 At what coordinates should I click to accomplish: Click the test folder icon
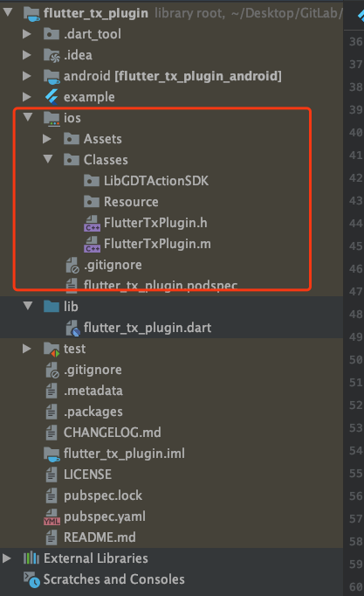[x=52, y=349]
